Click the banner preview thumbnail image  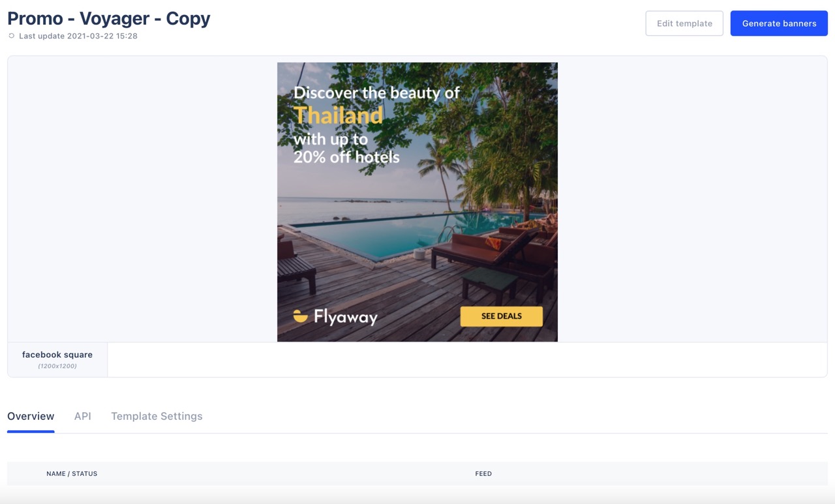[417, 202]
